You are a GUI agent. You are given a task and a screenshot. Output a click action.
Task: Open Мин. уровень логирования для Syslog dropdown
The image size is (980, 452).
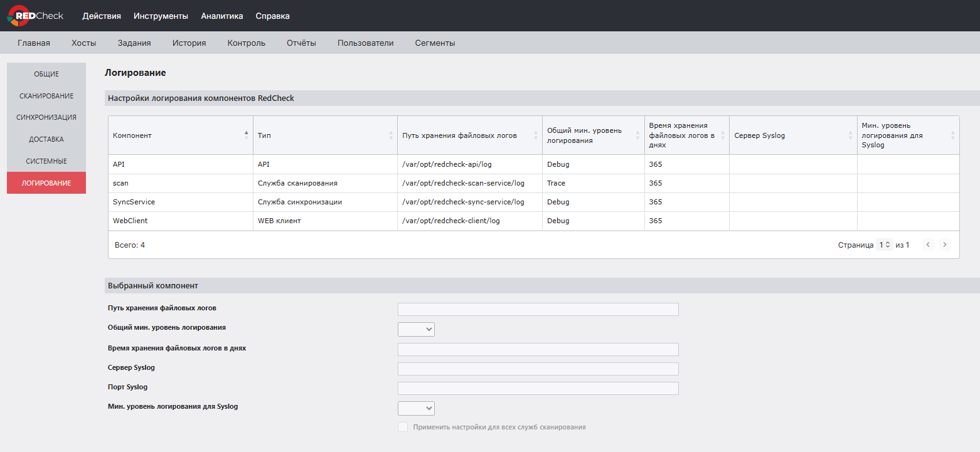[x=416, y=408]
